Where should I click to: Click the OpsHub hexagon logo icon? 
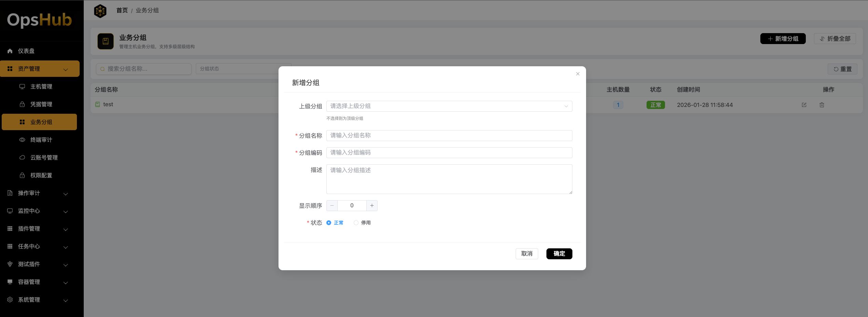pyautogui.click(x=100, y=11)
